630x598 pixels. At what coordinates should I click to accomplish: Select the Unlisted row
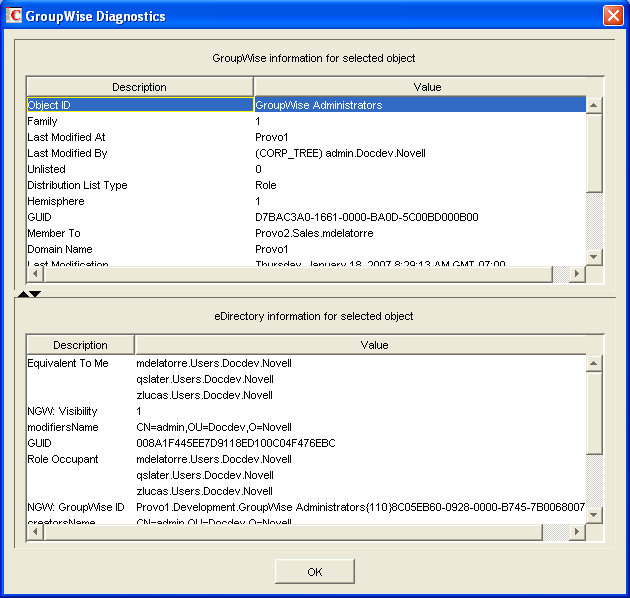tap(306, 169)
